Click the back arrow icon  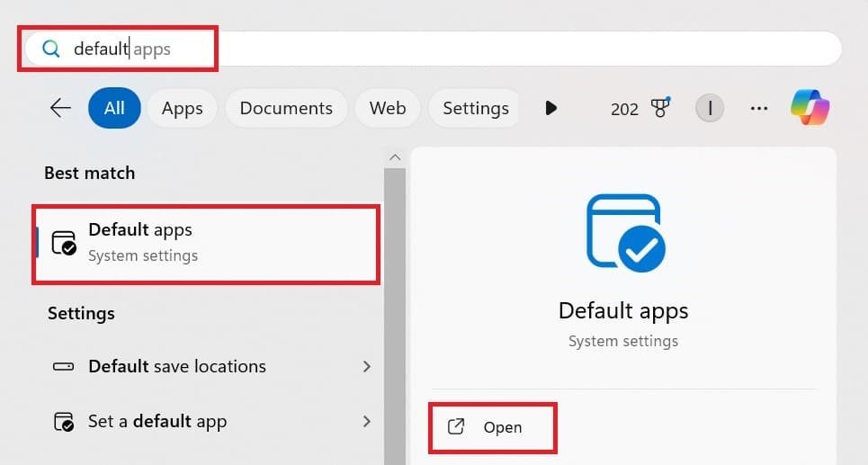pyautogui.click(x=60, y=108)
